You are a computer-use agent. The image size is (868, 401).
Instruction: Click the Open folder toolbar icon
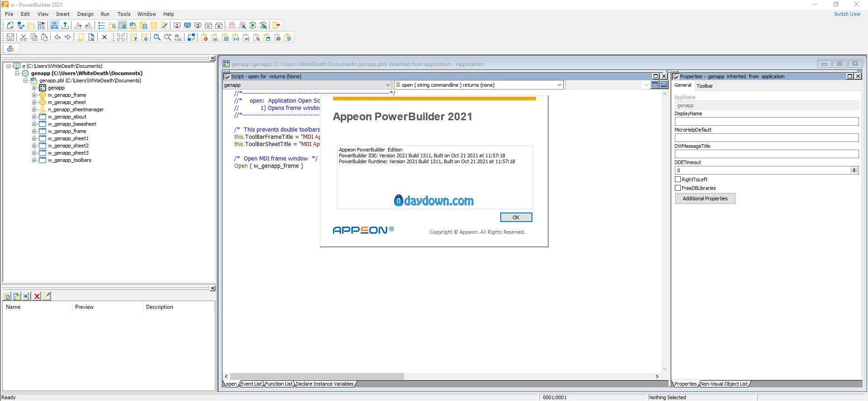31,25
